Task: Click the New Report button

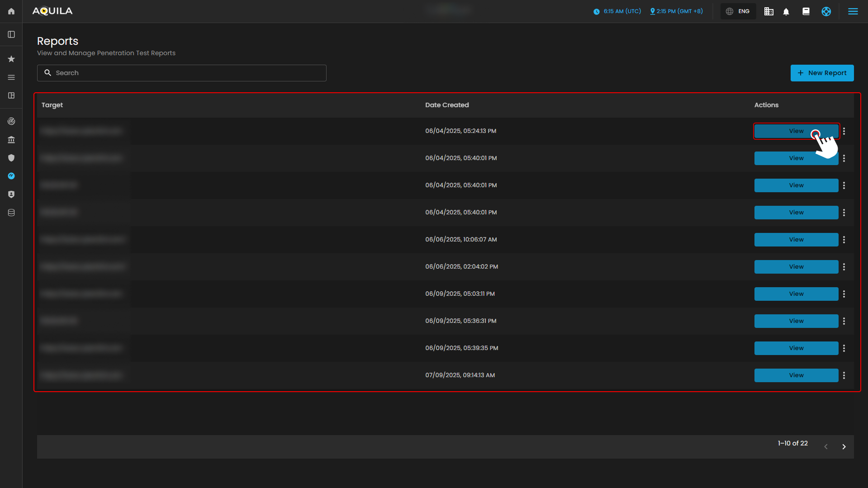Action: (x=822, y=73)
